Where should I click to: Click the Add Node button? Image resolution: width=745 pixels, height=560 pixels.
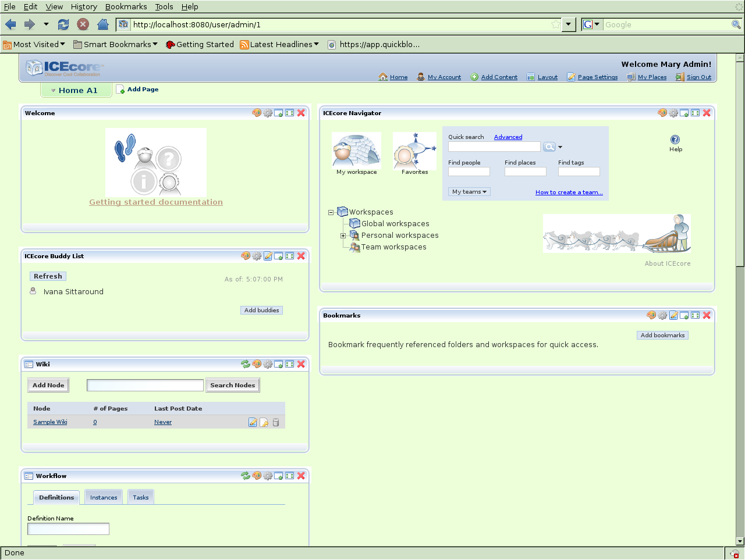pyautogui.click(x=48, y=385)
